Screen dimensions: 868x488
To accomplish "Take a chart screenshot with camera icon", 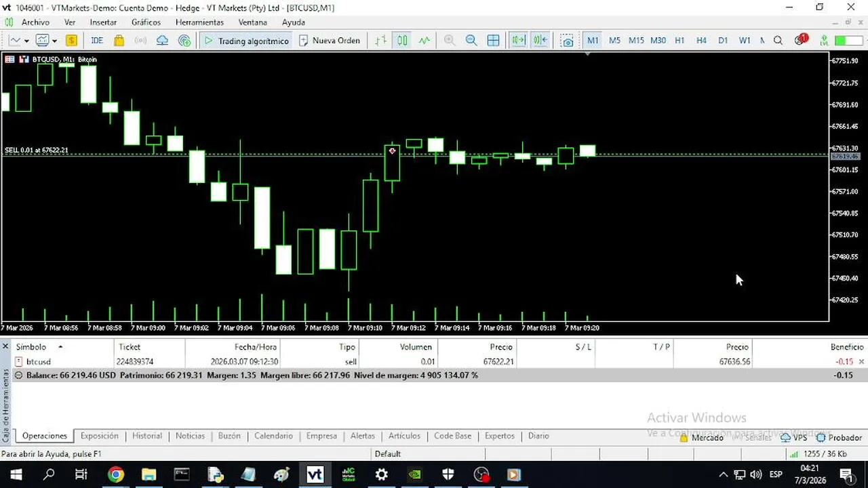I will 568,41.
